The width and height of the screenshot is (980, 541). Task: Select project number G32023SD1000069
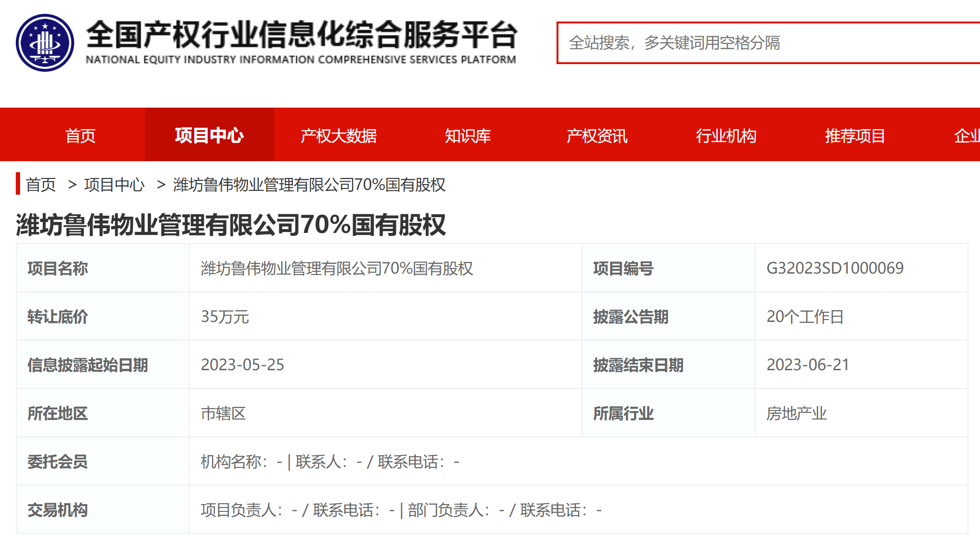(x=835, y=268)
